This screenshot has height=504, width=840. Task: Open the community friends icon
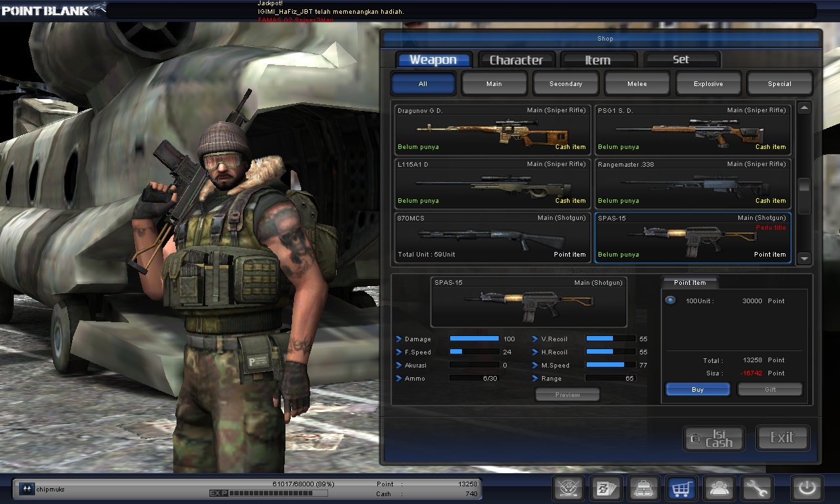(x=719, y=488)
